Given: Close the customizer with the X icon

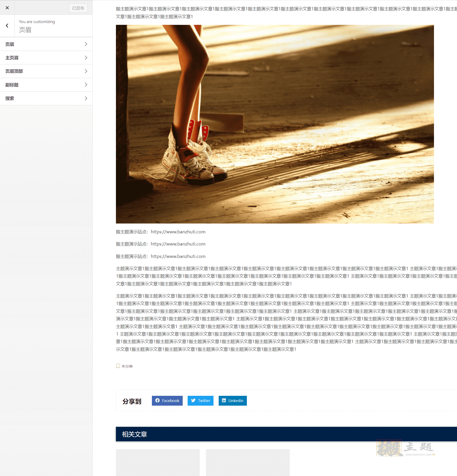Looking at the screenshot, I should [x=7, y=8].
